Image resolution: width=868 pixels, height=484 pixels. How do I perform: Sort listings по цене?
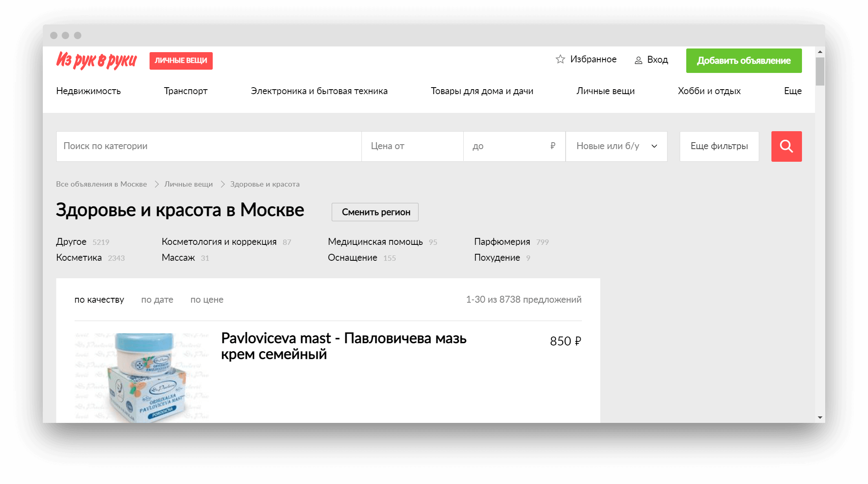click(x=207, y=300)
